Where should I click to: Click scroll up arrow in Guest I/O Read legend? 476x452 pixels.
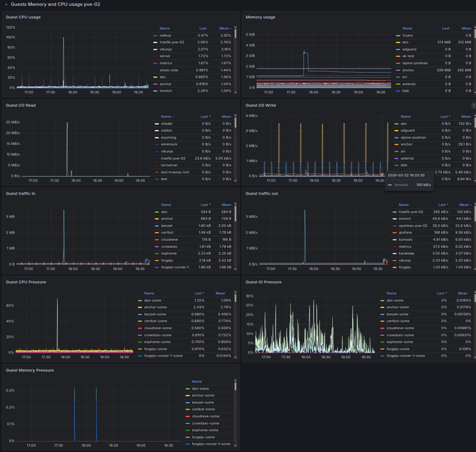click(x=235, y=116)
